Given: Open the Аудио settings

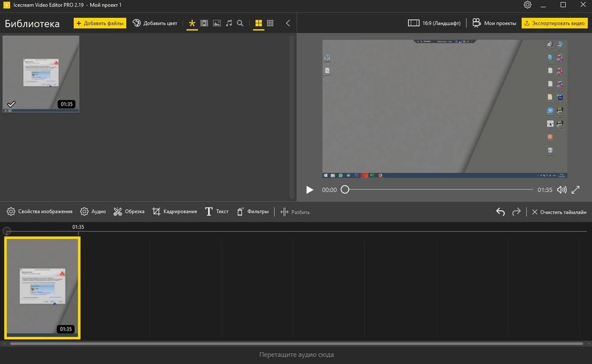Looking at the screenshot, I should point(93,212).
